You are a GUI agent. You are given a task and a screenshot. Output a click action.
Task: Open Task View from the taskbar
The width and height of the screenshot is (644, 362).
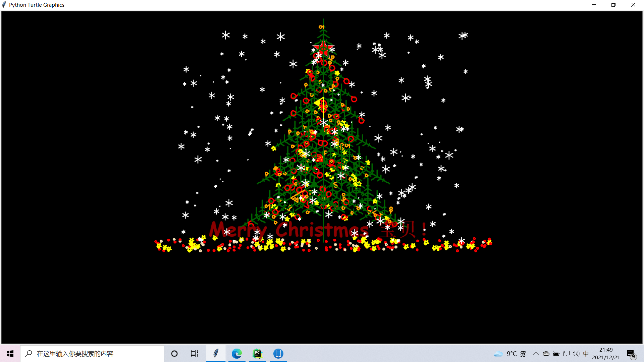coord(194,353)
